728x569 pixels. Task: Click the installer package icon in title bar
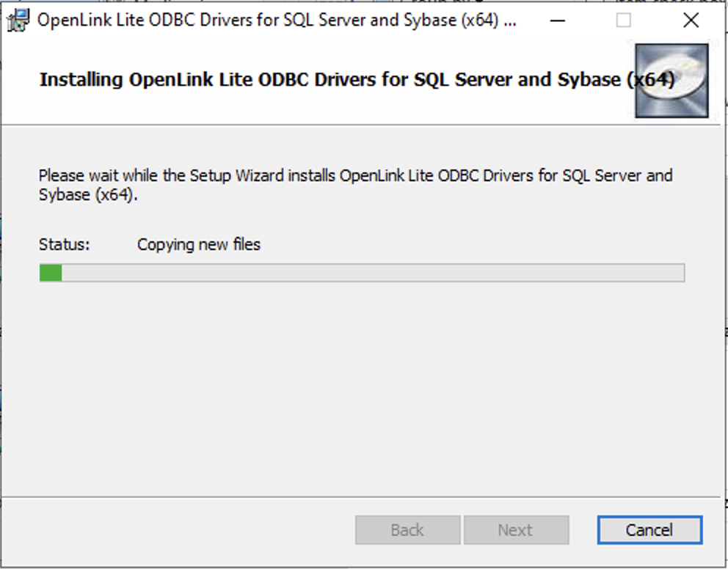18,21
